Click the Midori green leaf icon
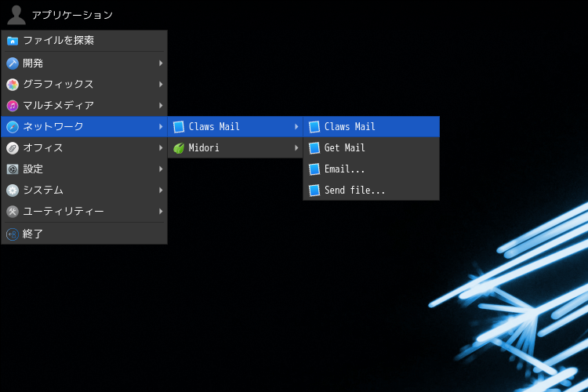Viewport: 588px width, 392px height. tap(179, 148)
